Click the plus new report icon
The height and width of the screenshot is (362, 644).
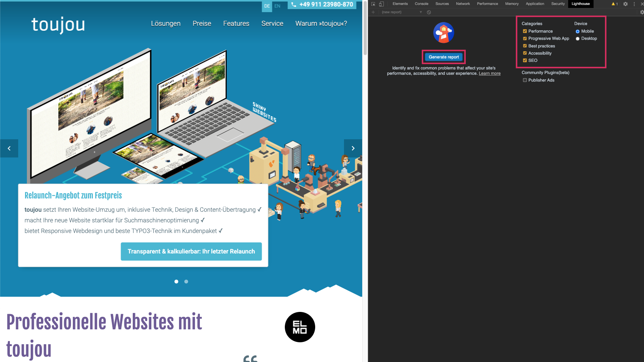coord(373,12)
